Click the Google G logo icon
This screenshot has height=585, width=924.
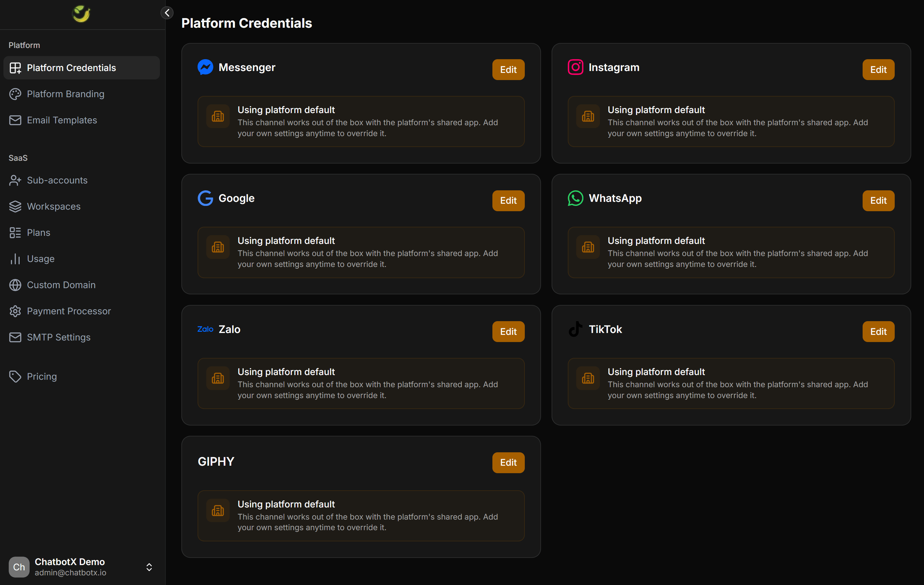click(x=205, y=198)
